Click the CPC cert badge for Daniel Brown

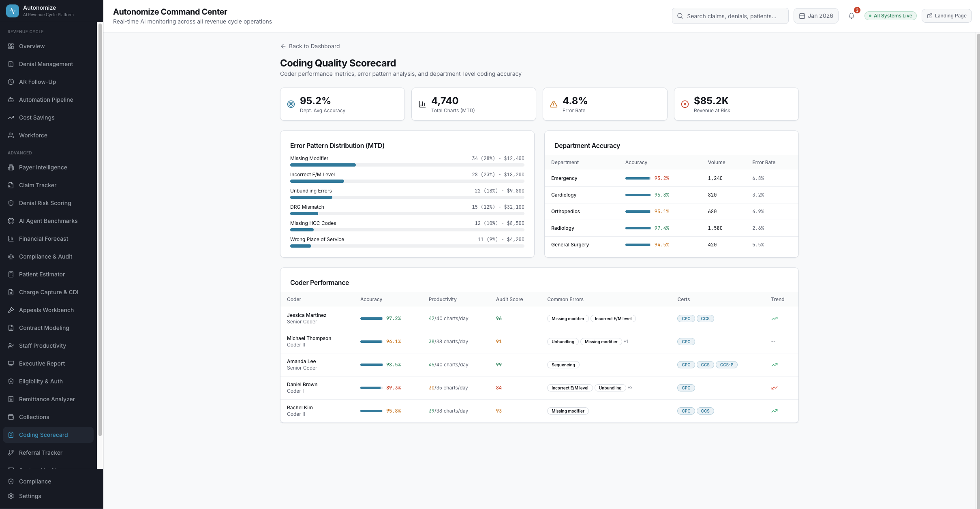pos(686,388)
